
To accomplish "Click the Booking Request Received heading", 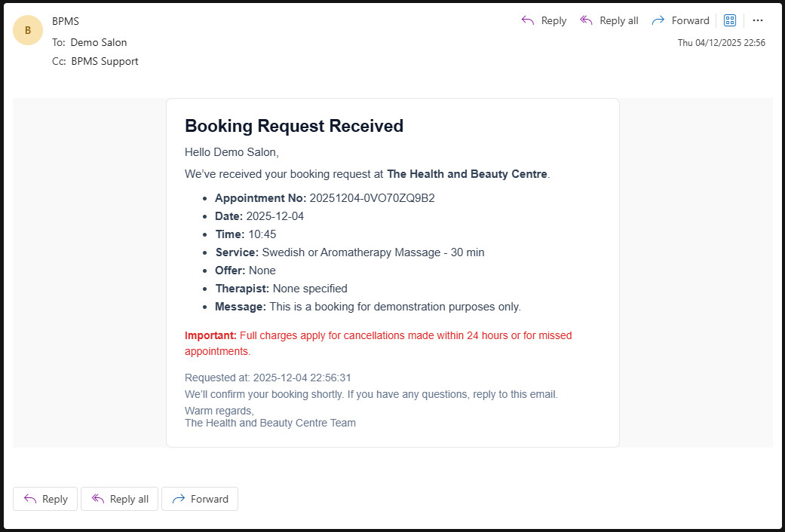I will (294, 126).
